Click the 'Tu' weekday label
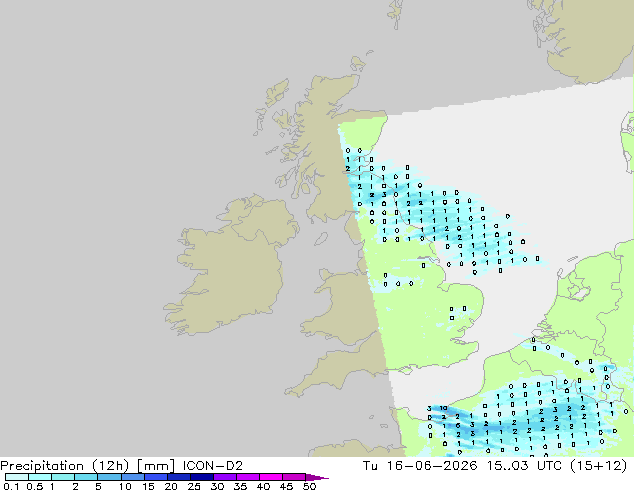This screenshot has height=490, width=634. [x=370, y=466]
